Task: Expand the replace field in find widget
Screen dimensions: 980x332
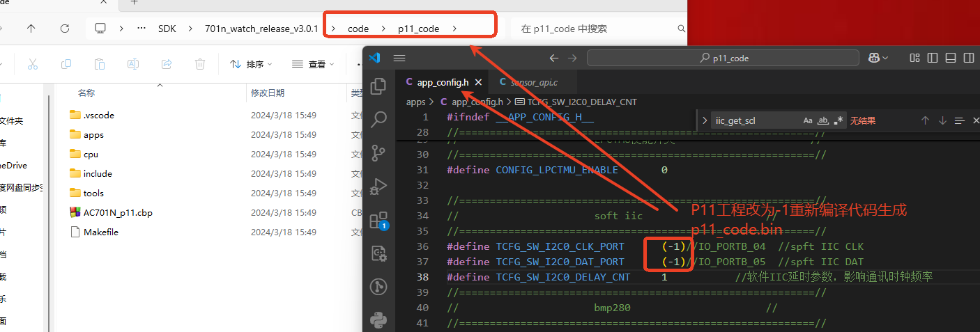Action: tap(703, 120)
